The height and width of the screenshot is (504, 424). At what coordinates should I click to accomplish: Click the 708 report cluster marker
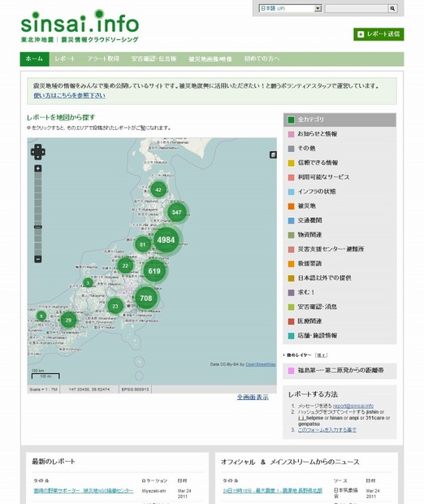click(x=146, y=298)
